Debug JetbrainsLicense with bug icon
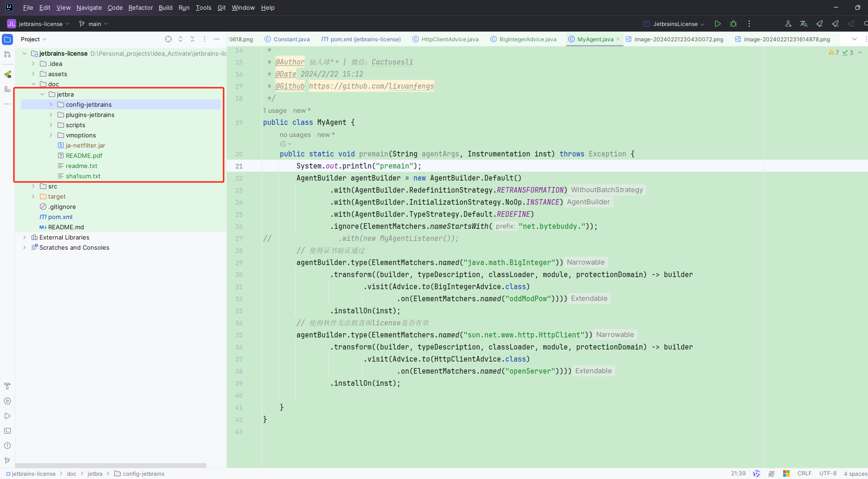 coord(733,24)
